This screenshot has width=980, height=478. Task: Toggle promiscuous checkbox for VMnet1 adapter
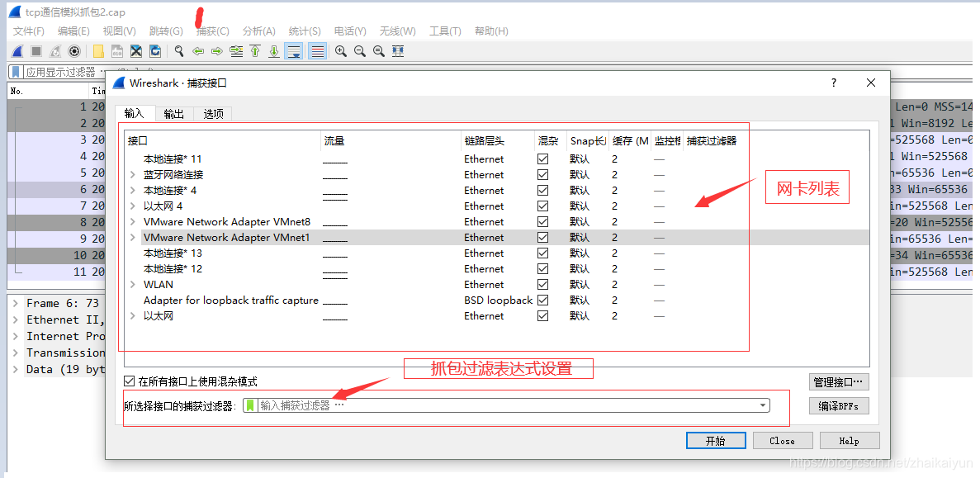click(x=542, y=238)
